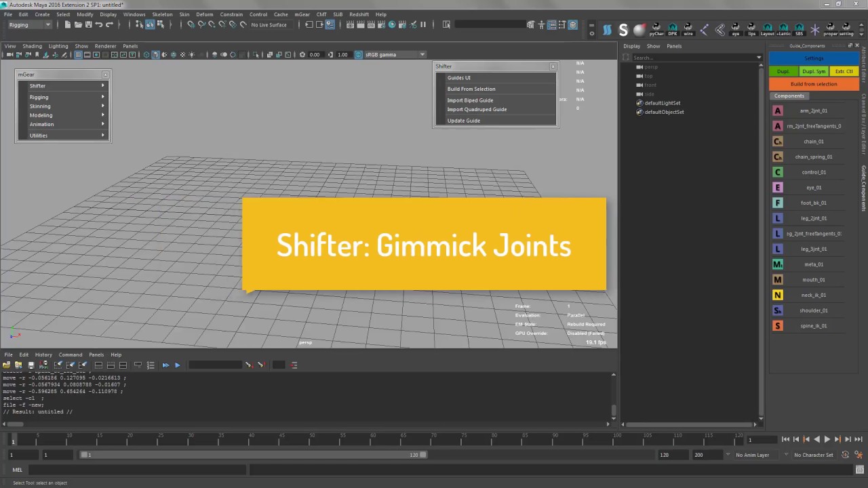This screenshot has height=488, width=868.
Task: Expand the Modeling submenu in mGear
Action: point(66,115)
